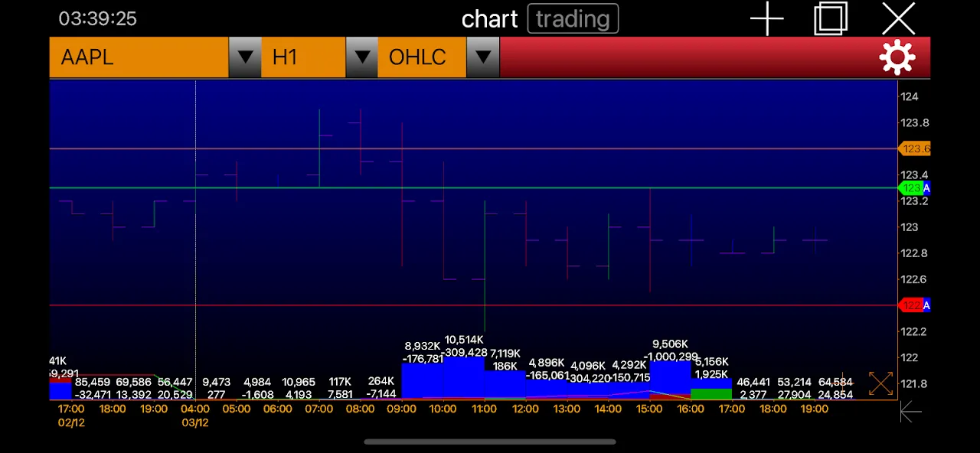This screenshot has width=980, height=453.
Task: Tap the duplicate windows icon
Action: 831,19
